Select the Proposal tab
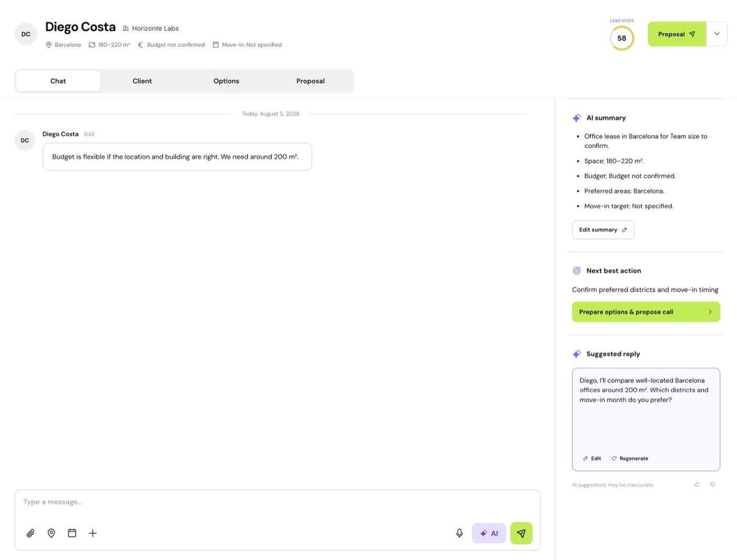This screenshot has height=560, width=737. point(311,81)
